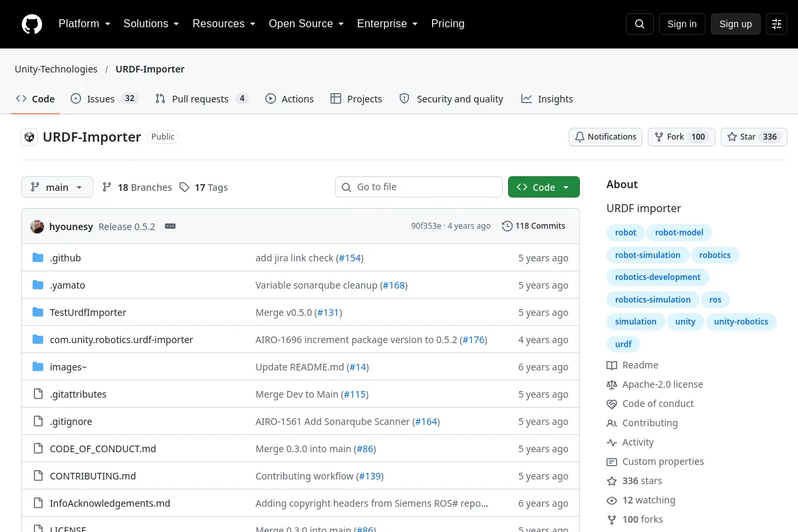This screenshot has width=798, height=532.
Task: Click the Sign in button
Action: [x=682, y=24]
